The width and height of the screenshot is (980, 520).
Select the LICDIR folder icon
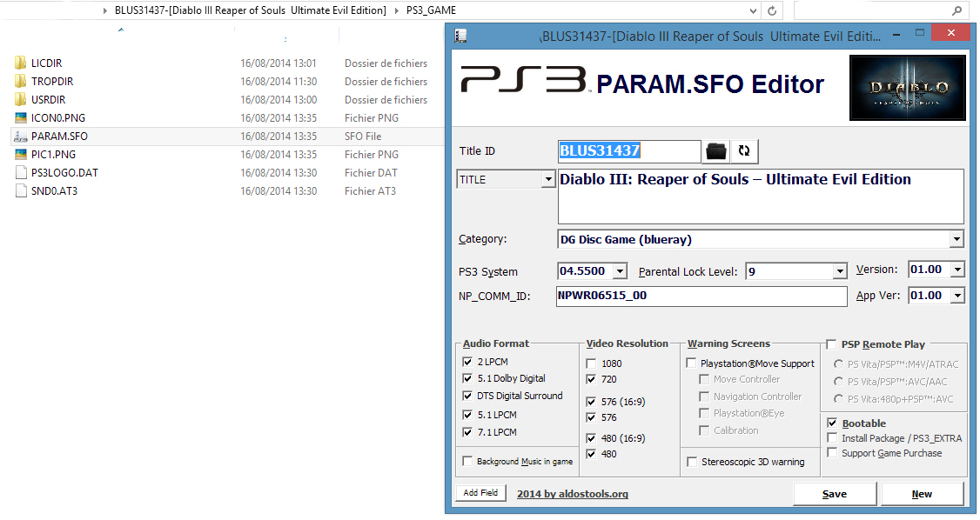[x=21, y=63]
